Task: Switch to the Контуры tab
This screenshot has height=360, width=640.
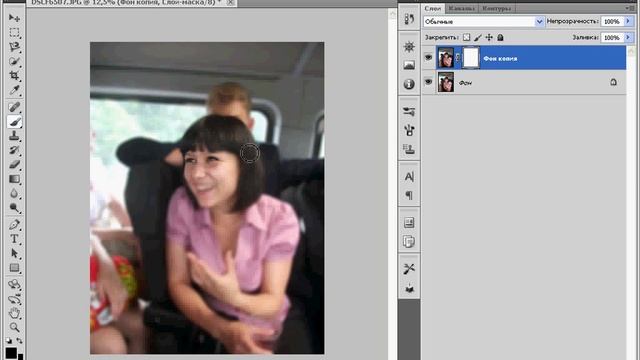Action: pyautogui.click(x=496, y=8)
